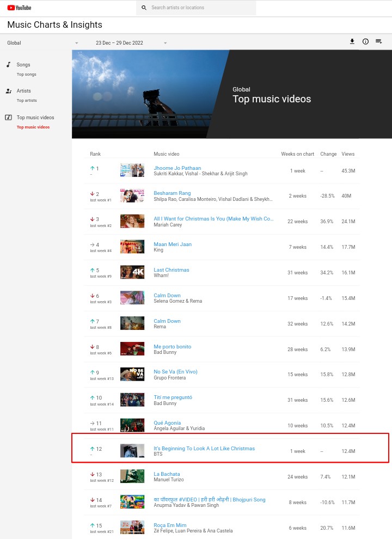
Task: Select Top artists sub-item
Action: tap(27, 100)
